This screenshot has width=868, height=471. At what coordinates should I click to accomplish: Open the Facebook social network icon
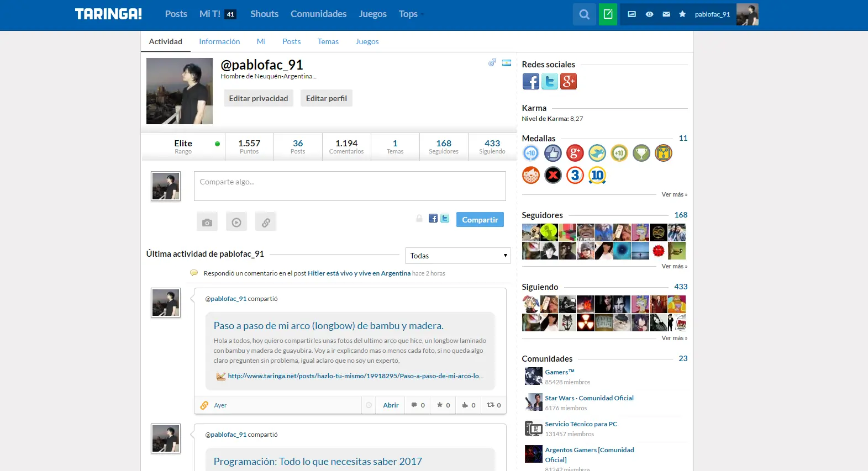(x=531, y=82)
